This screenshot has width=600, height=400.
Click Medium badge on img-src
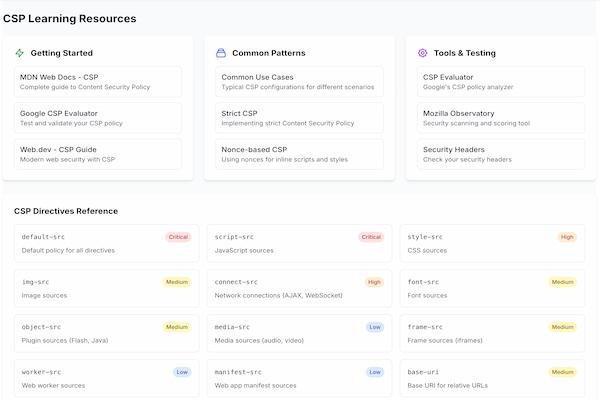point(177,282)
